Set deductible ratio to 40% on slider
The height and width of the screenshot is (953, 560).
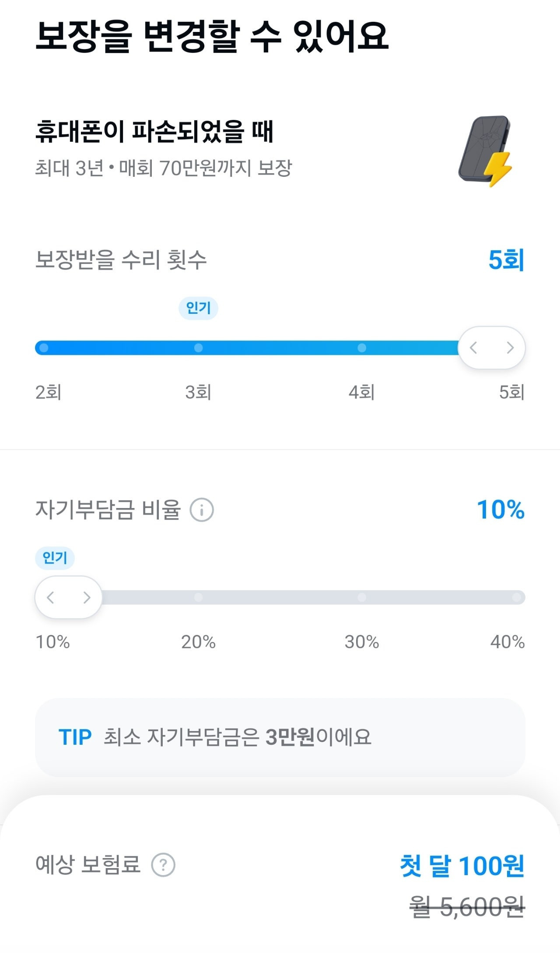517,597
